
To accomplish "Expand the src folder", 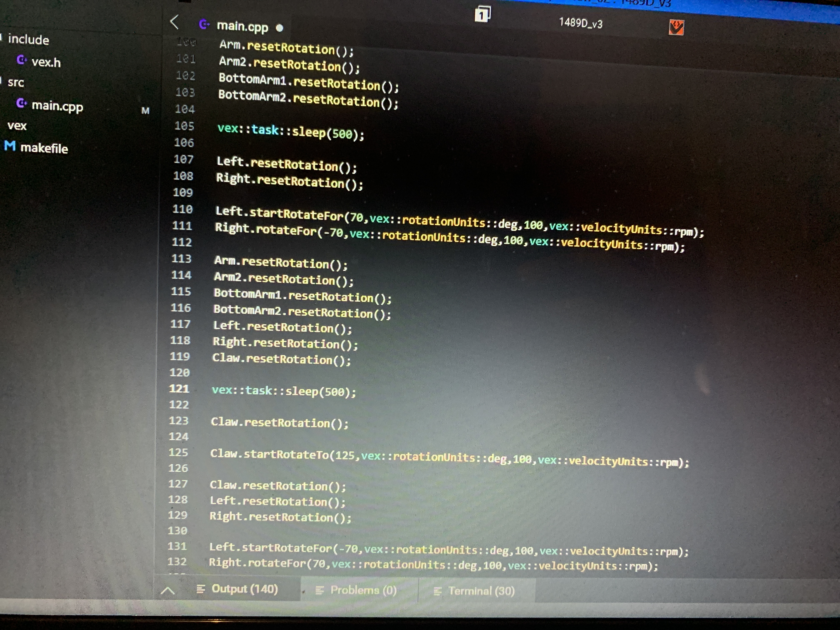I will [x=16, y=82].
